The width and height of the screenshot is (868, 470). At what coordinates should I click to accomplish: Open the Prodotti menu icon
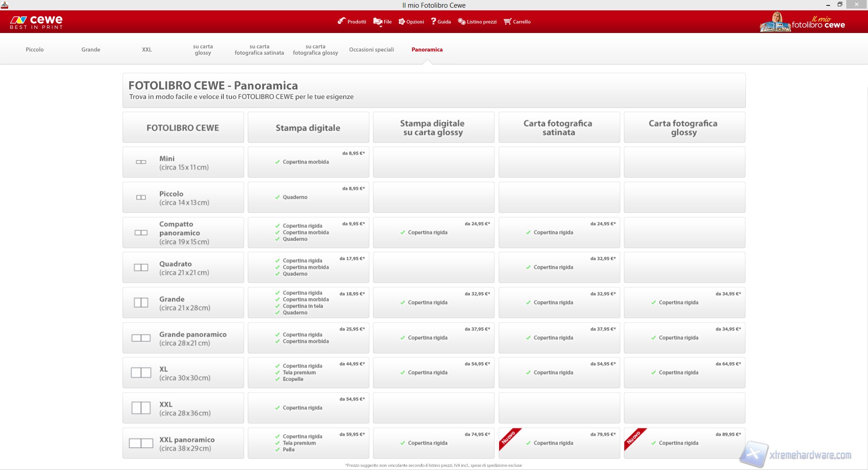pos(341,21)
